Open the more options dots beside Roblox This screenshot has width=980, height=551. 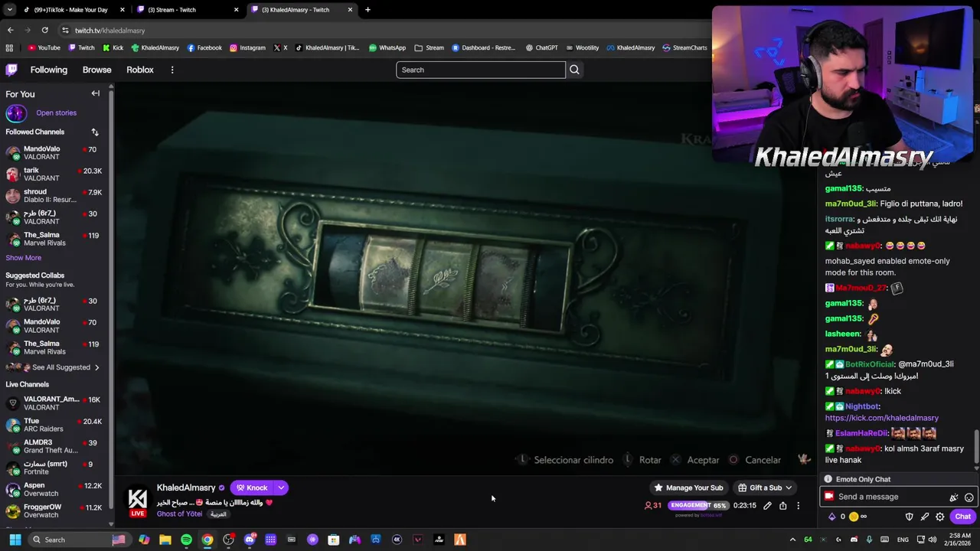172,70
